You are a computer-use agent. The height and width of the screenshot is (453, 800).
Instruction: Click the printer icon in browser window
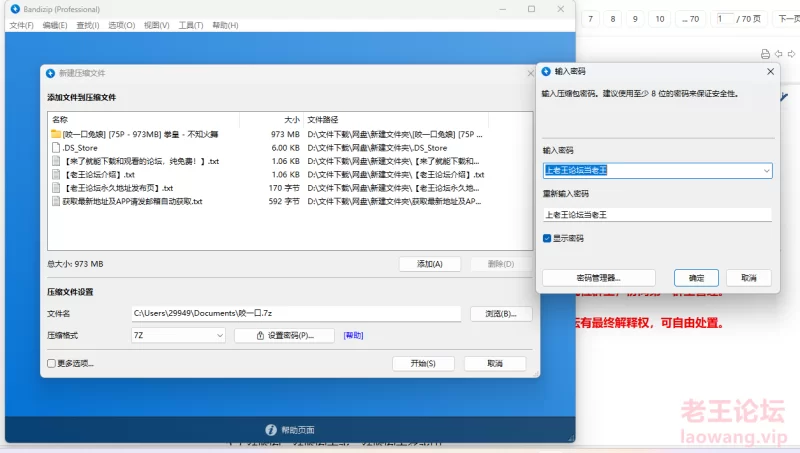point(765,54)
